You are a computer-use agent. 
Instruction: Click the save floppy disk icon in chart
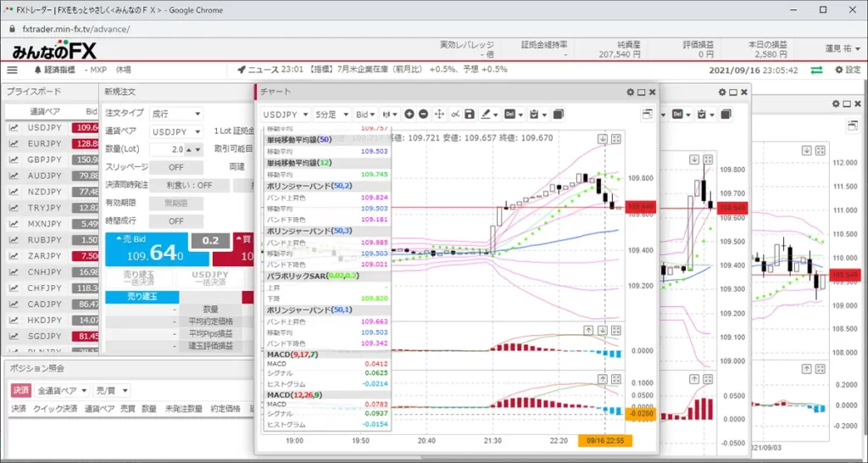[x=469, y=114]
